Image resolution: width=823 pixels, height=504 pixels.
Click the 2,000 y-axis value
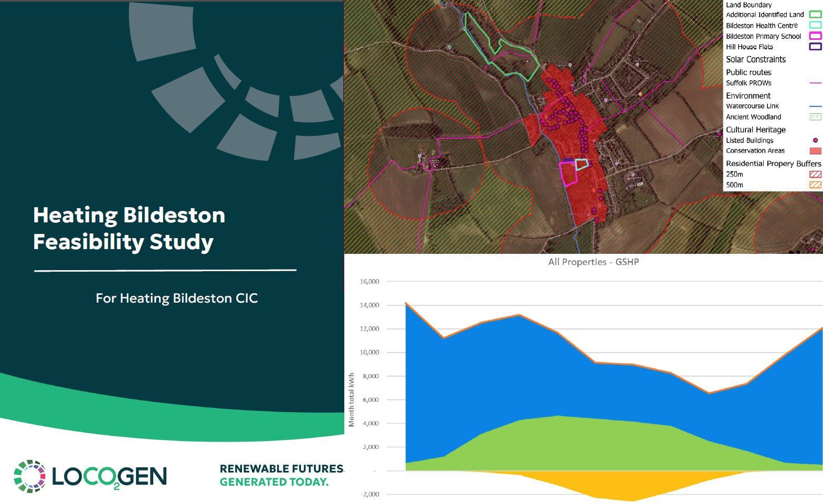pos(371,447)
